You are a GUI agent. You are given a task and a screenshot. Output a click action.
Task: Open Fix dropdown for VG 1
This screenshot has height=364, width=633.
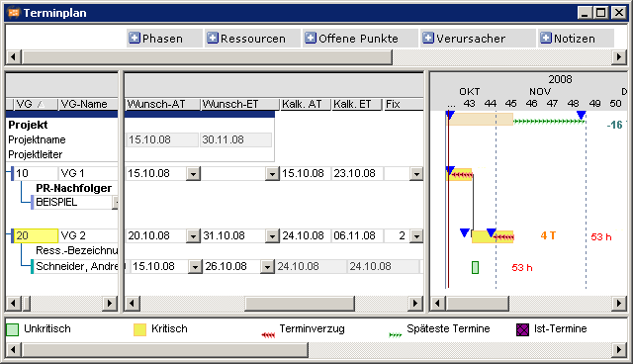pyautogui.click(x=416, y=174)
